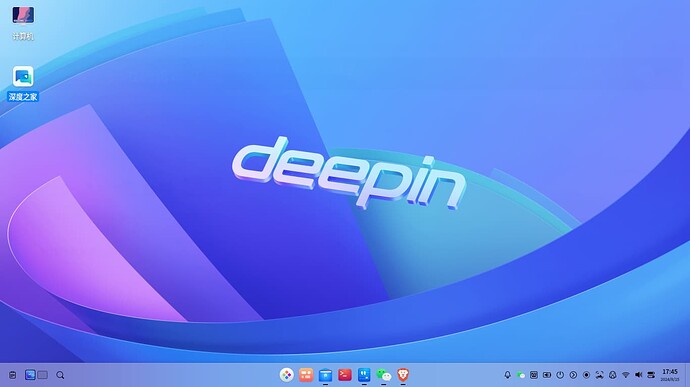Image resolution: width=690 pixels, height=387 pixels.
Task: Click the screen record tray icon
Action: [586, 375]
